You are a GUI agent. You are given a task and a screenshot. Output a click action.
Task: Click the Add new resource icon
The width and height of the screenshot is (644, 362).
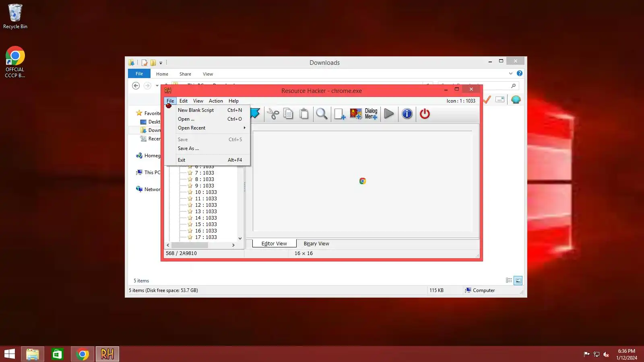tap(340, 114)
